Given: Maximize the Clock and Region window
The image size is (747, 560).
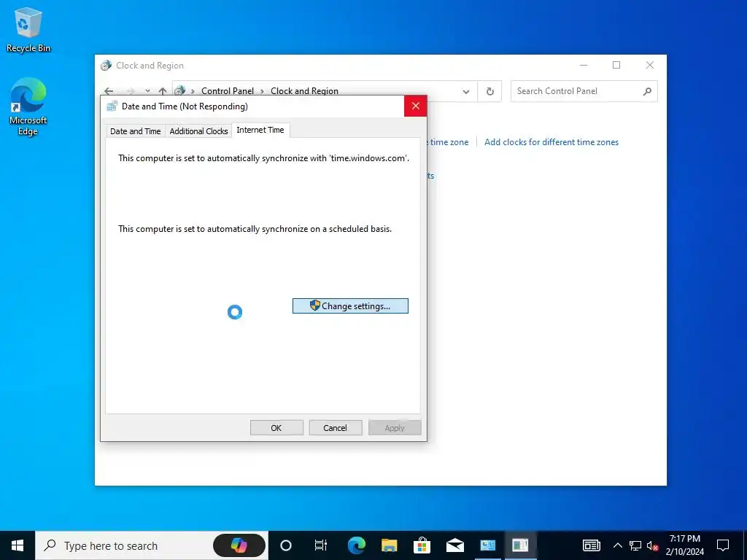Looking at the screenshot, I should click(x=616, y=65).
